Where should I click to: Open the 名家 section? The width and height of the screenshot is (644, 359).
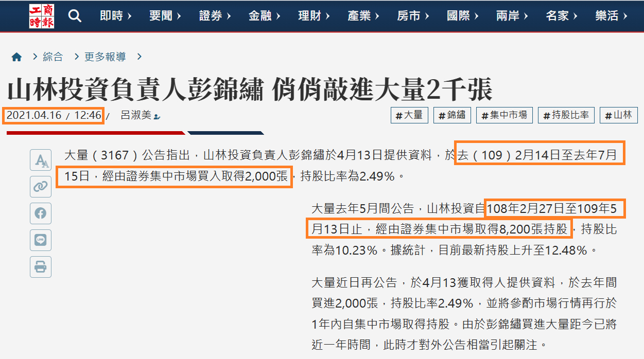click(x=561, y=16)
